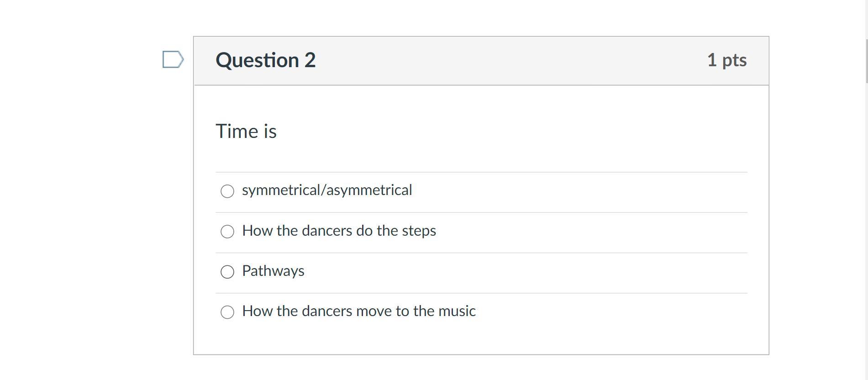Click the word "steps" in the second answer
Viewport: 868px width, 380px height.
point(419,231)
